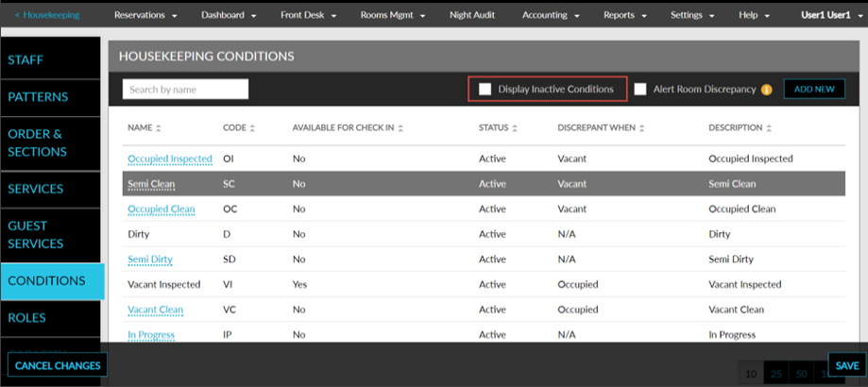Open the Semi Dirty condition link
The image size is (868, 387).
click(x=150, y=260)
